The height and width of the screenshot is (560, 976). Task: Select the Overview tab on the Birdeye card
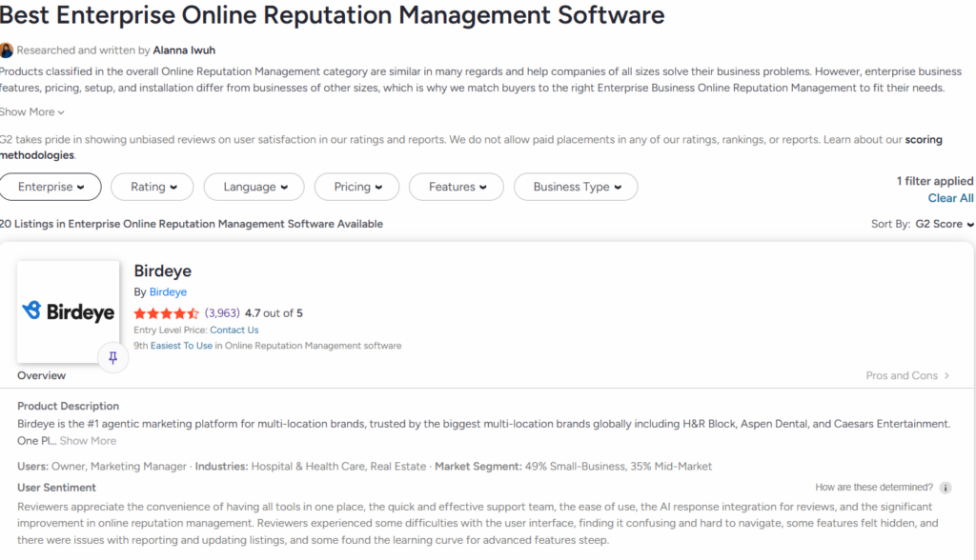41,376
